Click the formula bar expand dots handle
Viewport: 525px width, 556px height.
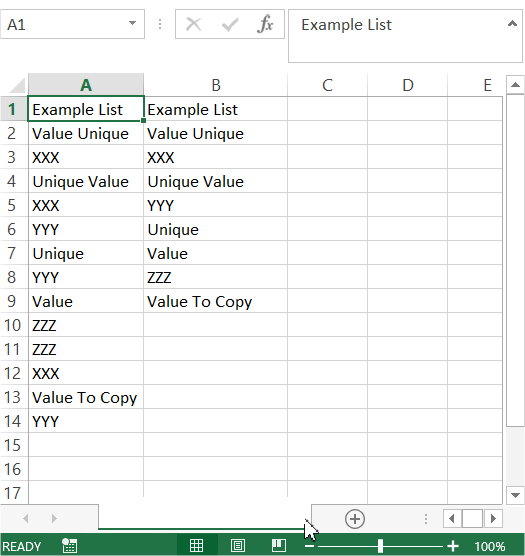point(160,24)
